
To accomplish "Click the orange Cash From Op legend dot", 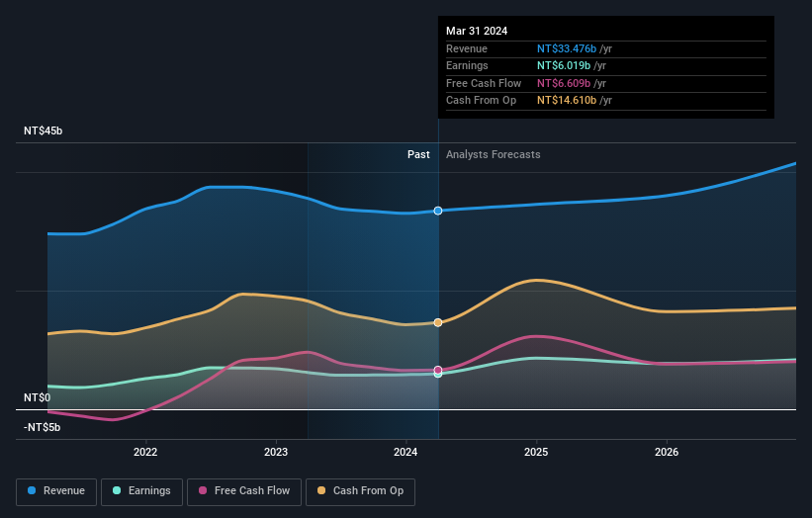I will [x=321, y=490].
